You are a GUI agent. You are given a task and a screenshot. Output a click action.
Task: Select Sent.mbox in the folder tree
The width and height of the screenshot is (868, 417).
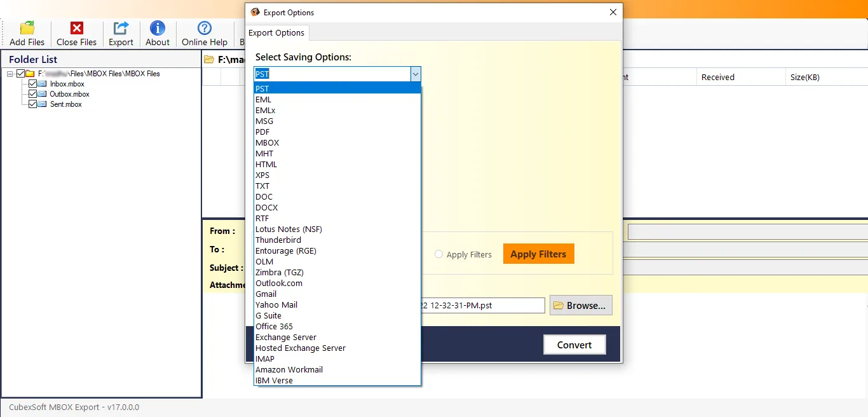click(x=66, y=104)
